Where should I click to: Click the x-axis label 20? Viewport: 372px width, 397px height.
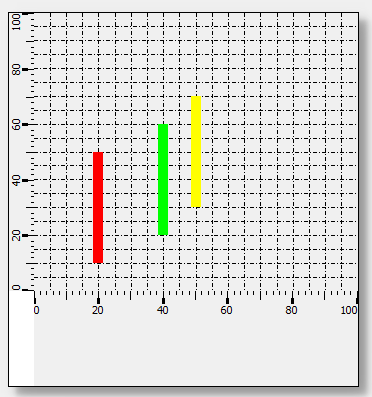tap(98, 310)
